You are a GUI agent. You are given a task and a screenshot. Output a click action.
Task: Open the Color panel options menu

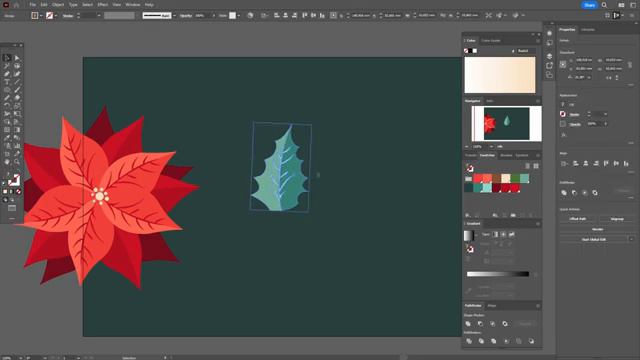click(x=538, y=41)
